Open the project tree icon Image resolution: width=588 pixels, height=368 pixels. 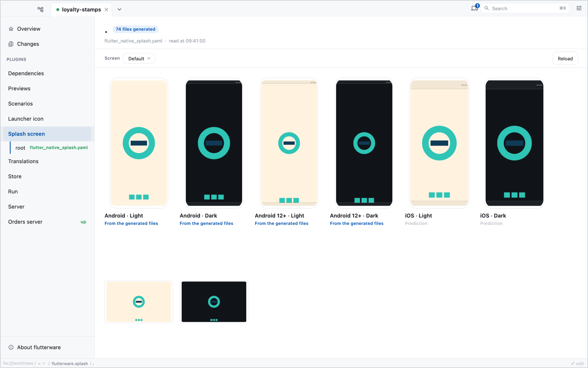[x=41, y=9]
